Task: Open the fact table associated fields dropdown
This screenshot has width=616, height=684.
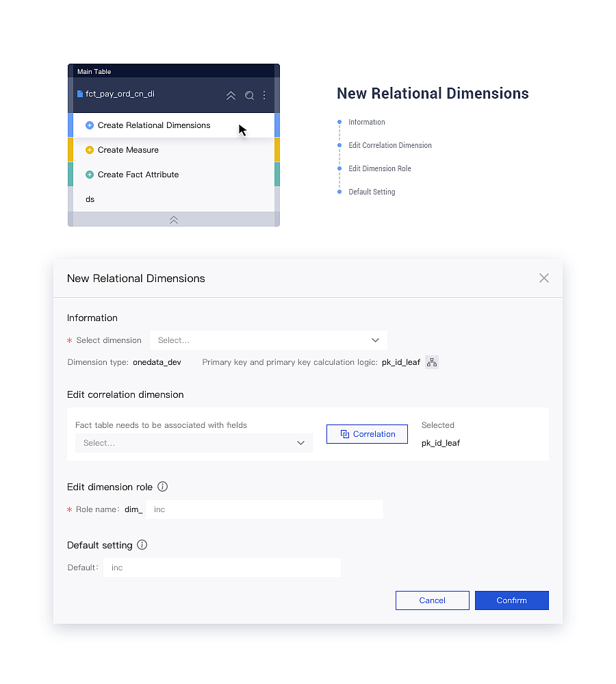Action: [194, 443]
